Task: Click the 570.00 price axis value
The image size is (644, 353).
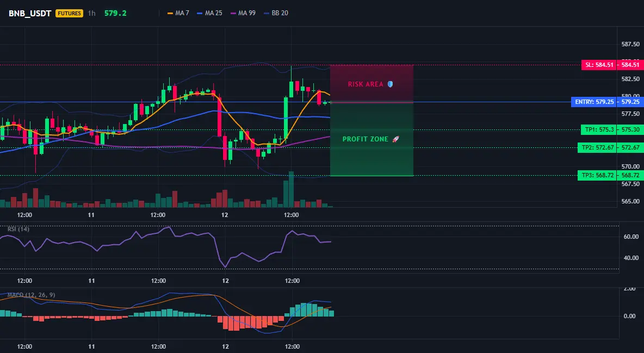Action: (630, 166)
